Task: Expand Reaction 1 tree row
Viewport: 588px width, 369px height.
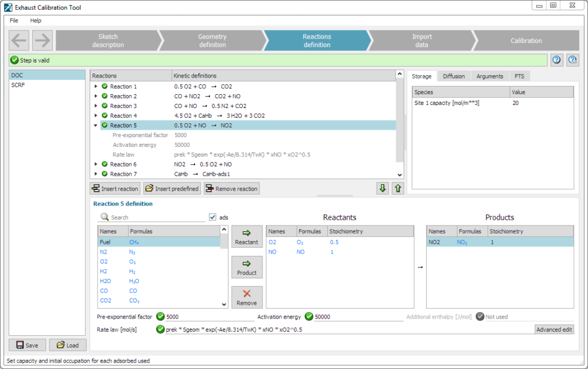Action: 96,87
